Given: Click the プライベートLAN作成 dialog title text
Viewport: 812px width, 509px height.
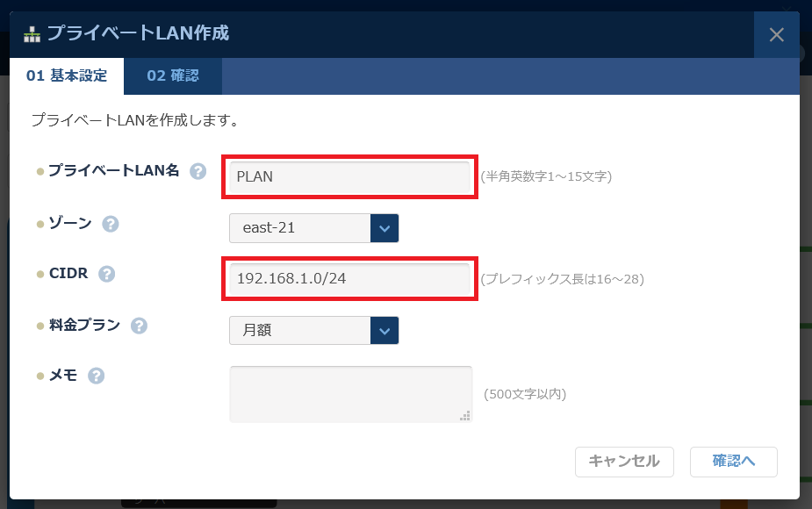Looking at the screenshot, I should click(138, 34).
